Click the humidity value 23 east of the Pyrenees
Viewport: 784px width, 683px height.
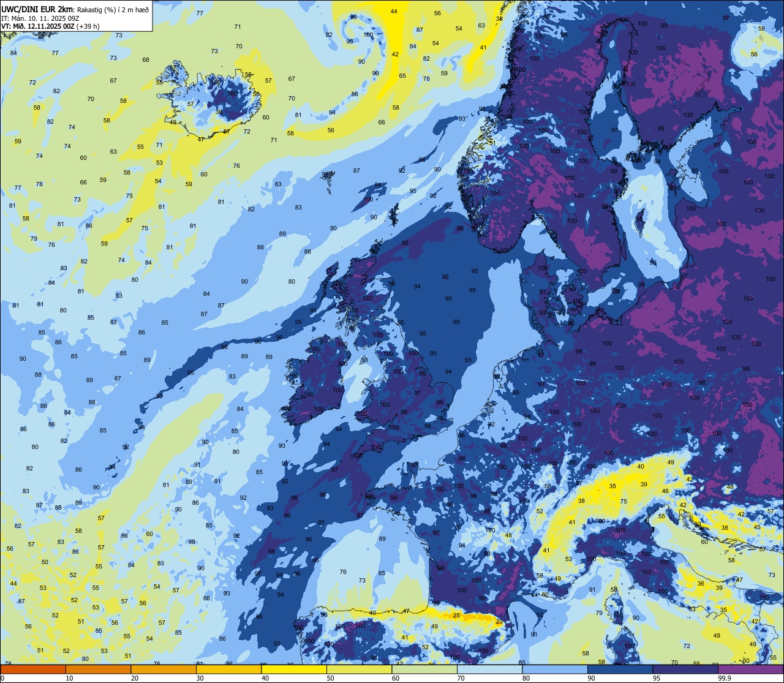[x=499, y=622]
